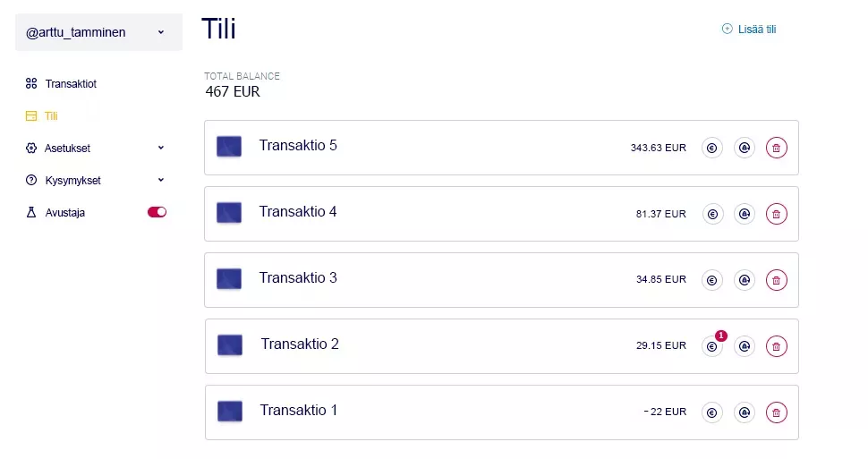Toggle the Avustaja switch off
This screenshot has height=459, width=868.
pyautogui.click(x=157, y=212)
